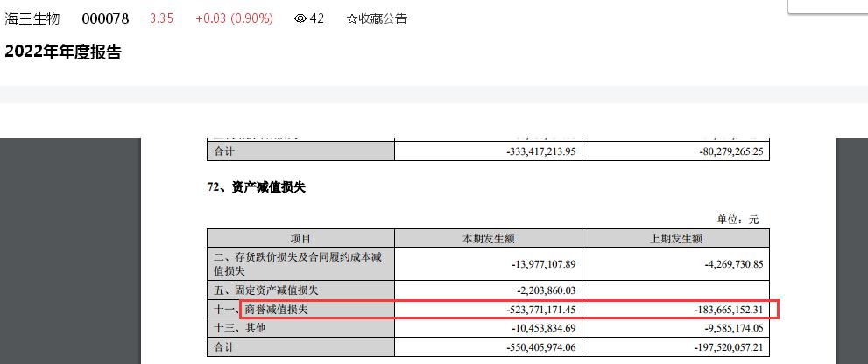
Task: Click the stock code 000078
Action: tap(105, 18)
